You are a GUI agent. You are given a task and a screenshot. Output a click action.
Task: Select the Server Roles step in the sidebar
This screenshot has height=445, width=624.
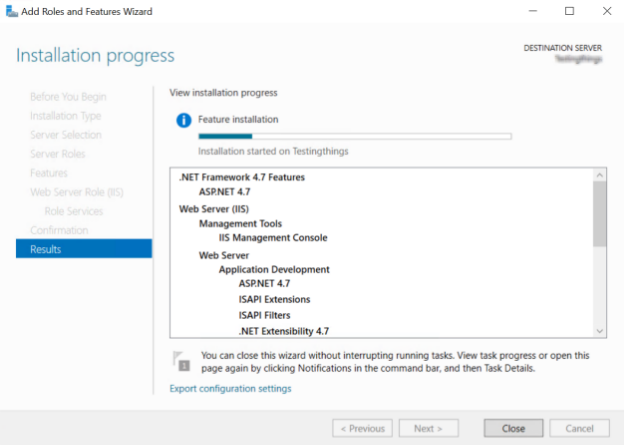(58, 154)
